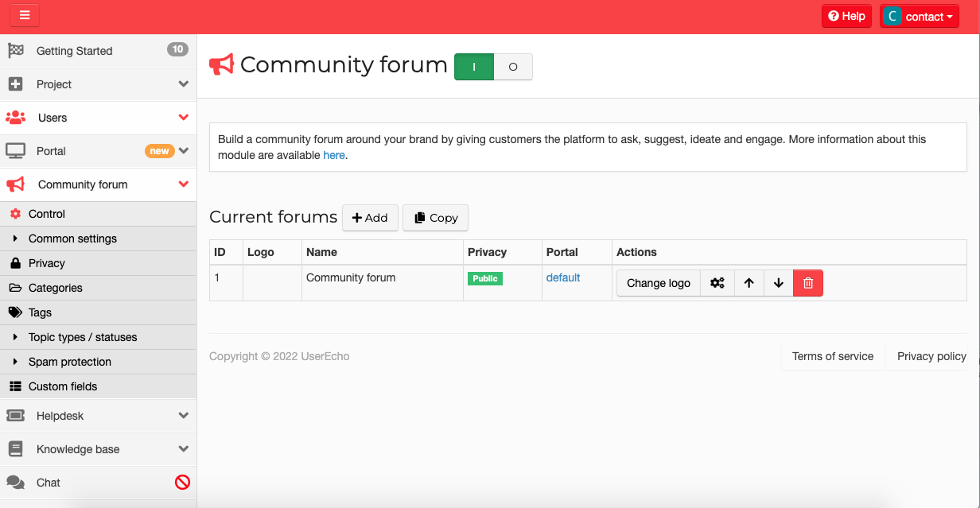980x508 pixels.
Task: Select Custom fields in the sidebar
Action: tap(98, 386)
